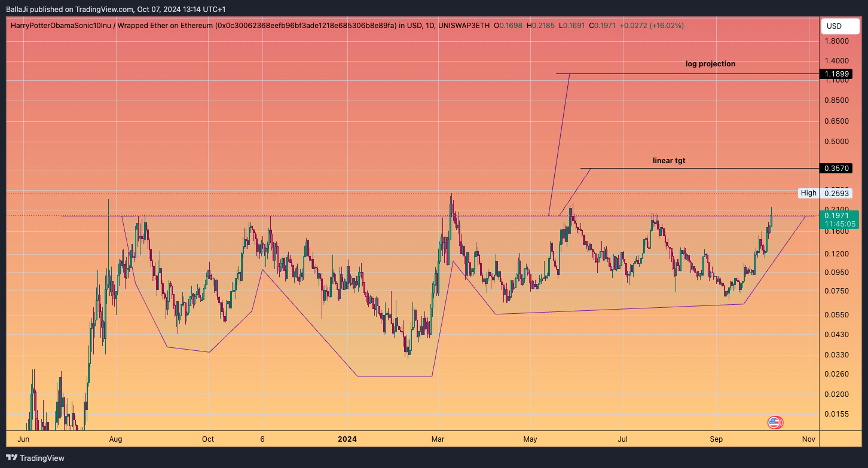The height and width of the screenshot is (468, 868).
Task: Click the close value C0.1971
Action: tap(602, 26)
